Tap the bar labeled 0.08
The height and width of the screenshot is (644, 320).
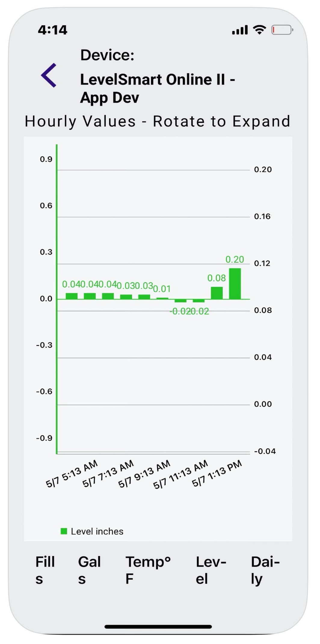(x=217, y=293)
